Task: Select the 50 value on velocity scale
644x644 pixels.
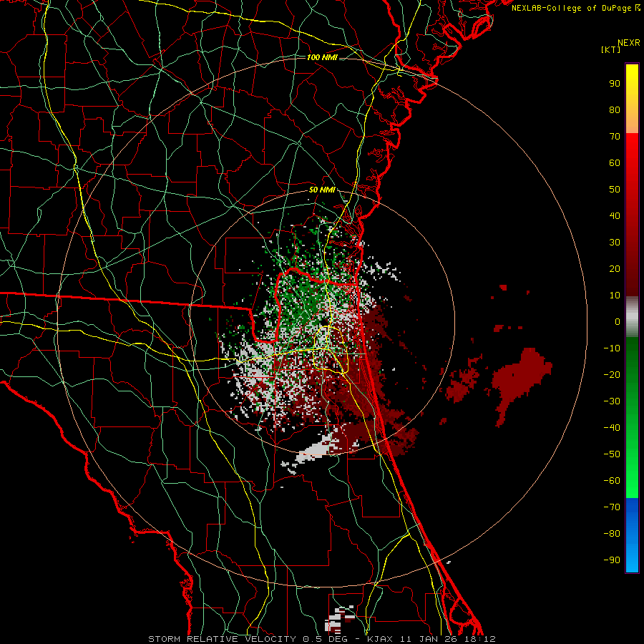Action: 615,190
